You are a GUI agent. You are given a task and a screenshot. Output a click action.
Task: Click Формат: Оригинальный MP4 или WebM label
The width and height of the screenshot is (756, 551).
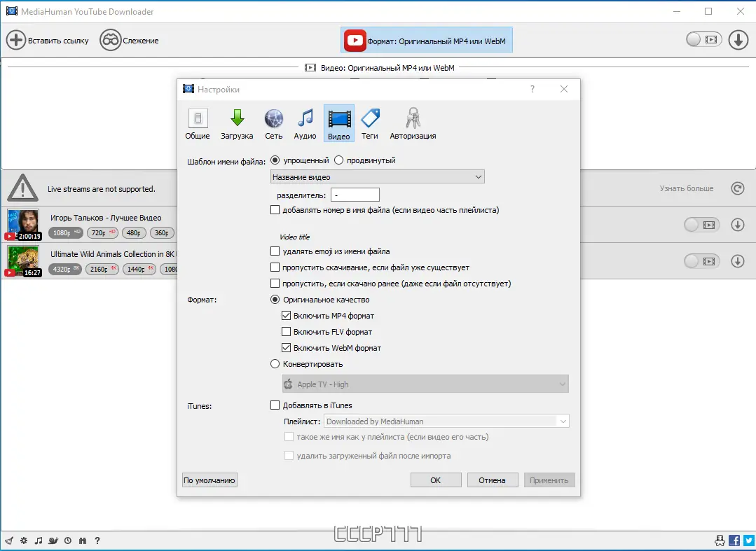(437, 41)
